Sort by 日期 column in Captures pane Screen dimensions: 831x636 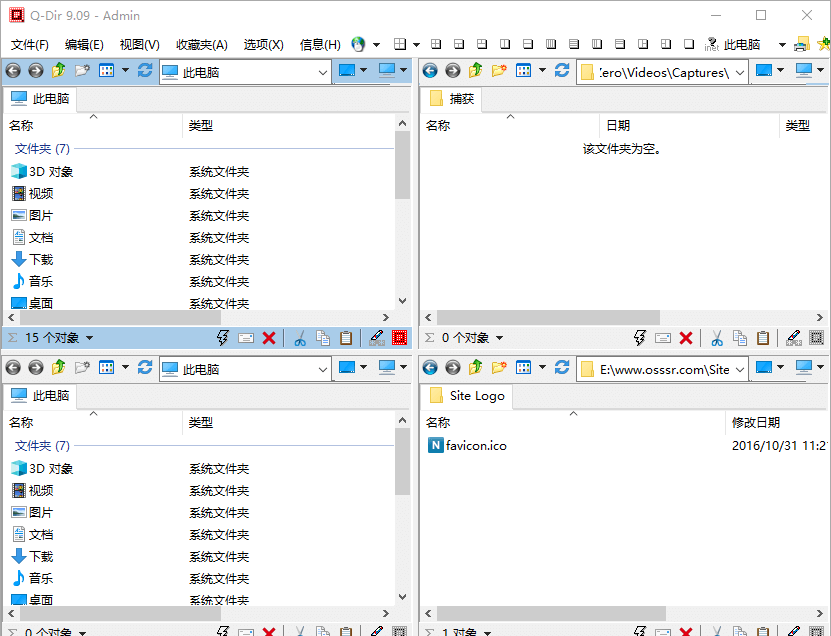click(689, 126)
